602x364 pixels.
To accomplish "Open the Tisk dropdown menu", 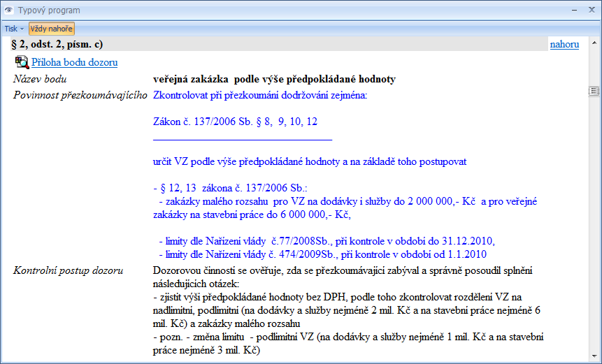I will pos(14,29).
